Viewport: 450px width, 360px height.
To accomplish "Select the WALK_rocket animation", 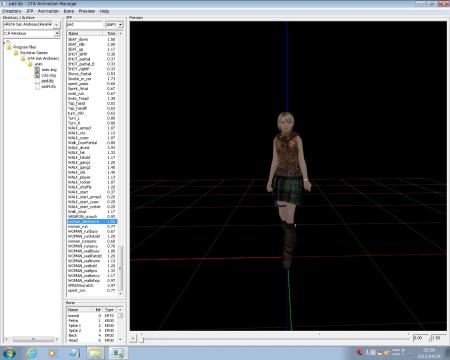I will click(92, 182).
